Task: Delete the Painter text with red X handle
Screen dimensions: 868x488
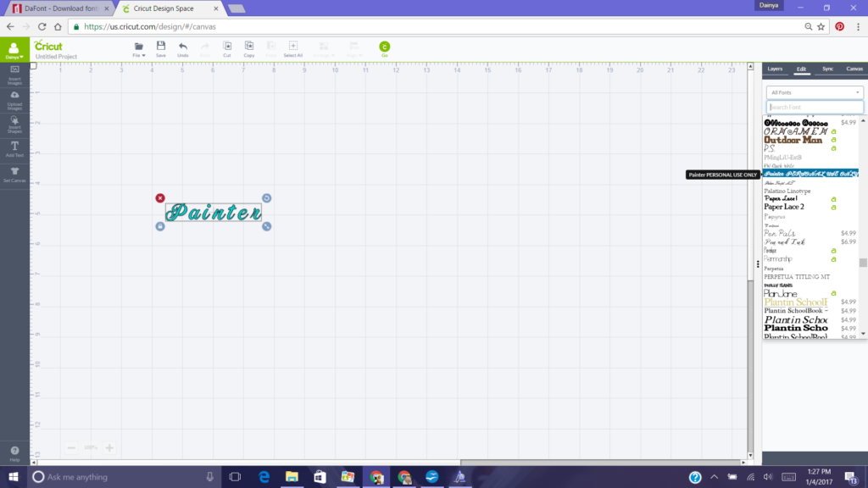Action: coord(160,198)
